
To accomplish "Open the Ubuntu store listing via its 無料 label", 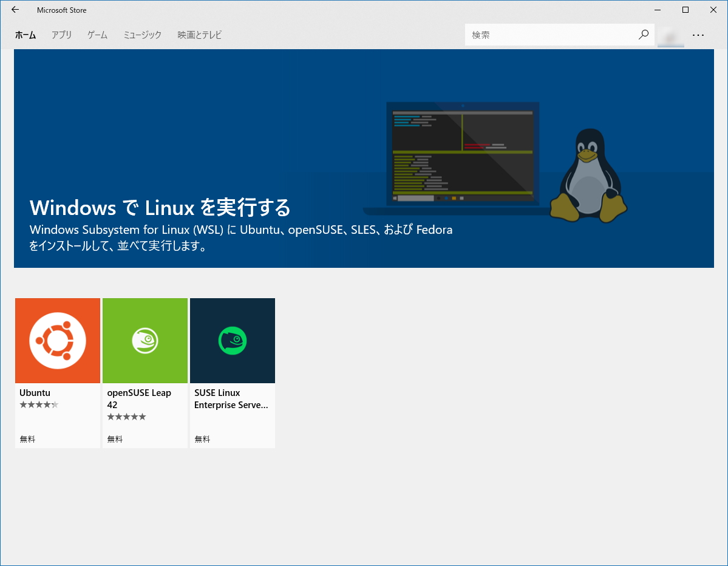I will [x=27, y=438].
